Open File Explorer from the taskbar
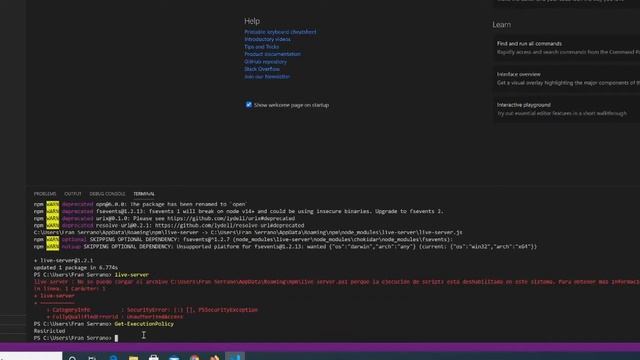This screenshot has width=640, height=360. coord(133,357)
